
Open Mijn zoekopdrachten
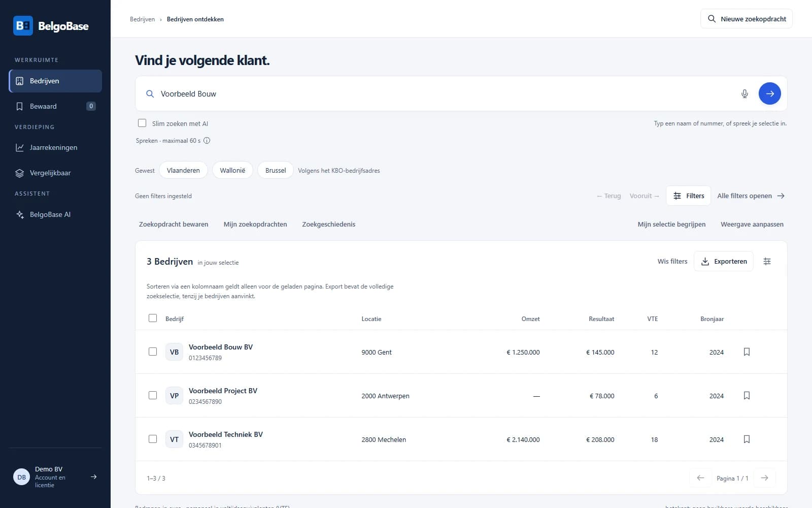(255, 224)
